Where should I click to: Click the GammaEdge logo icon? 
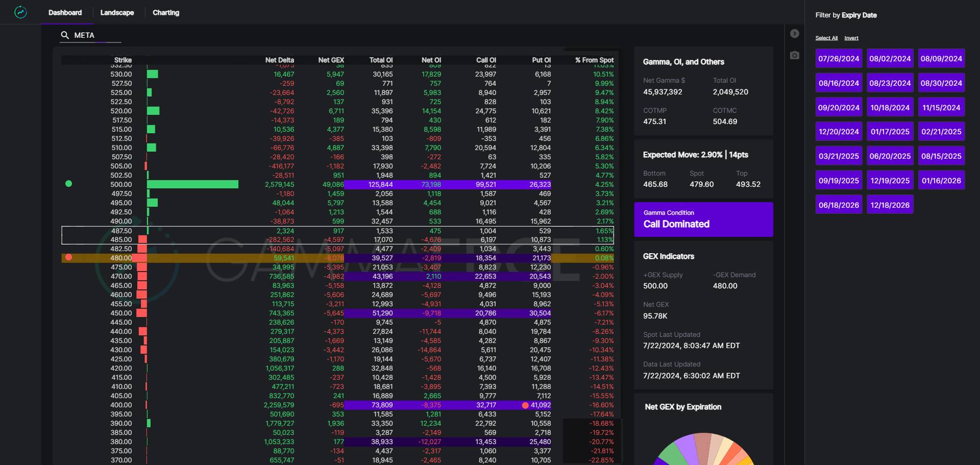(x=20, y=12)
